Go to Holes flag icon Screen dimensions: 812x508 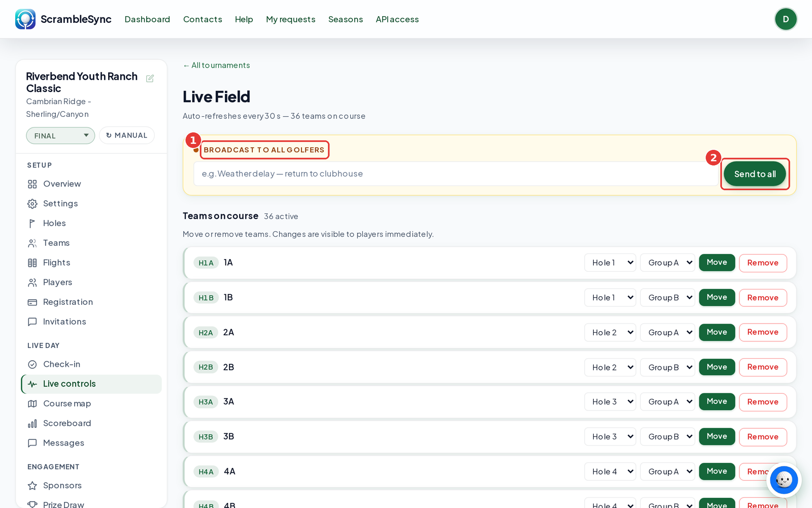[32, 224]
